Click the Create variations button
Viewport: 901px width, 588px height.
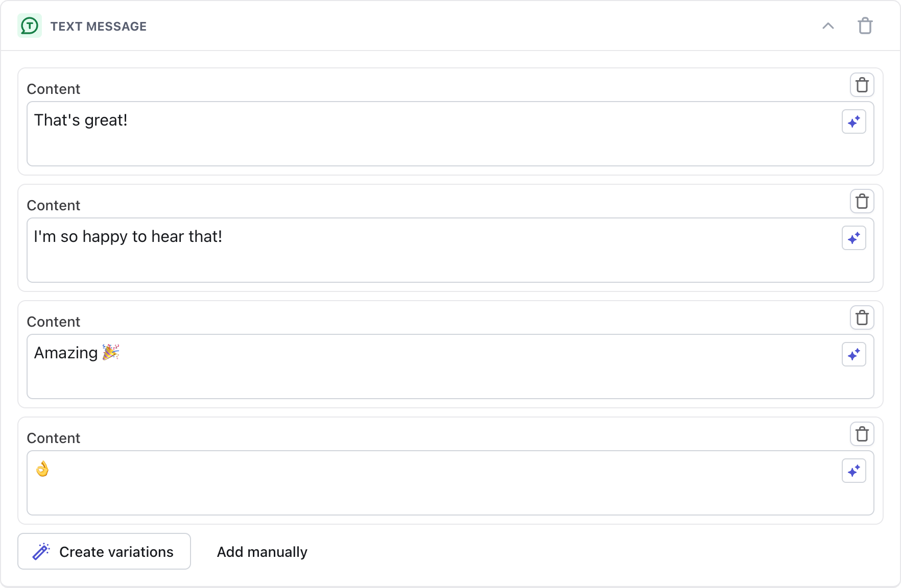[104, 551]
